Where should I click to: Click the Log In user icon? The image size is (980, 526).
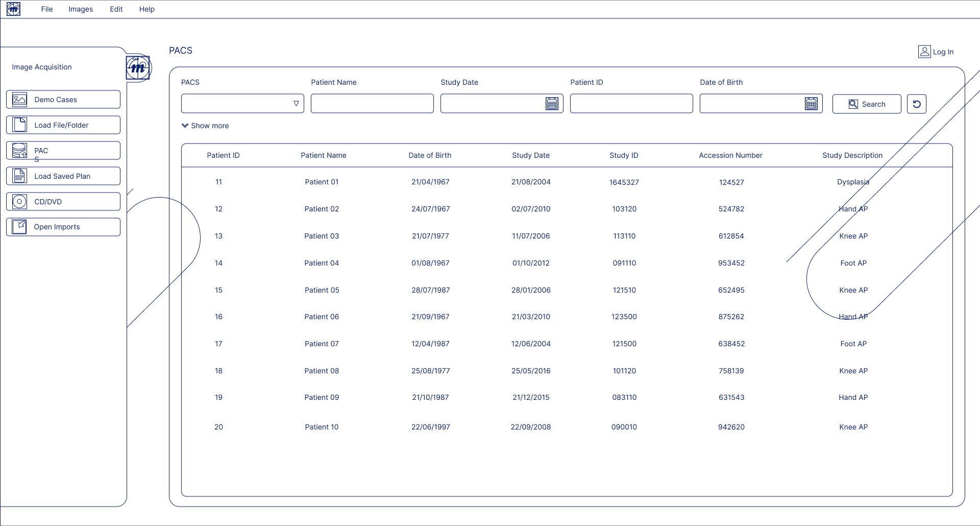(x=924, y=51)
